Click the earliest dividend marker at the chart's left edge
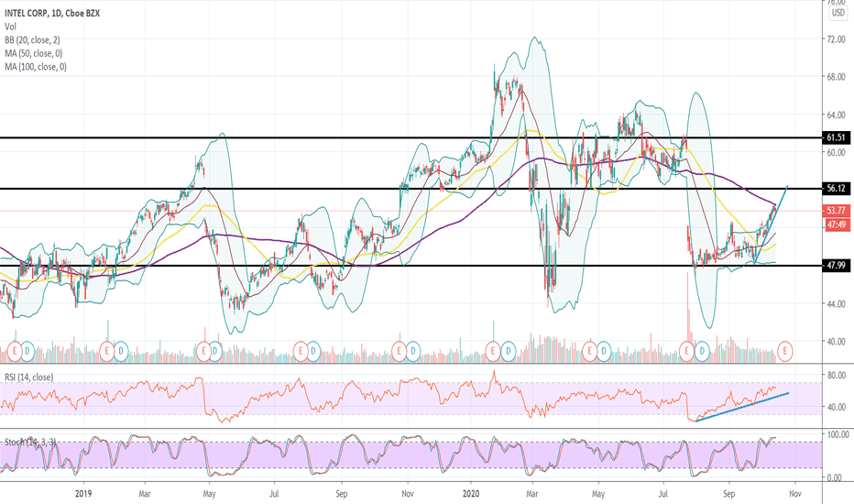The image size is (854, 504). coord(27,352)
